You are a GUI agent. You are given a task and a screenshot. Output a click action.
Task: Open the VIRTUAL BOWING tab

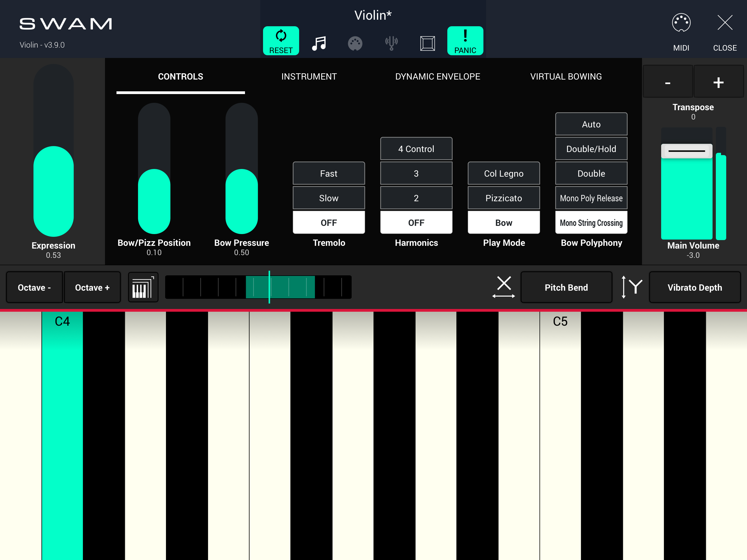coord(566,77)
